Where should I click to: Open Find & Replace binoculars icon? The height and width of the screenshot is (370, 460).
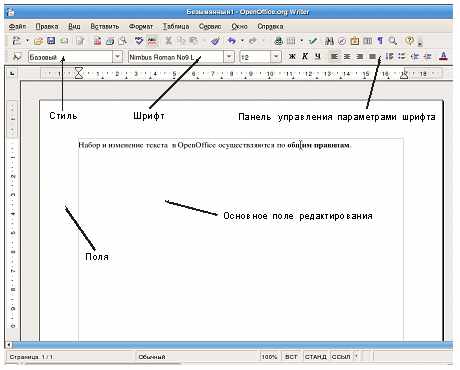pos(329,41)
